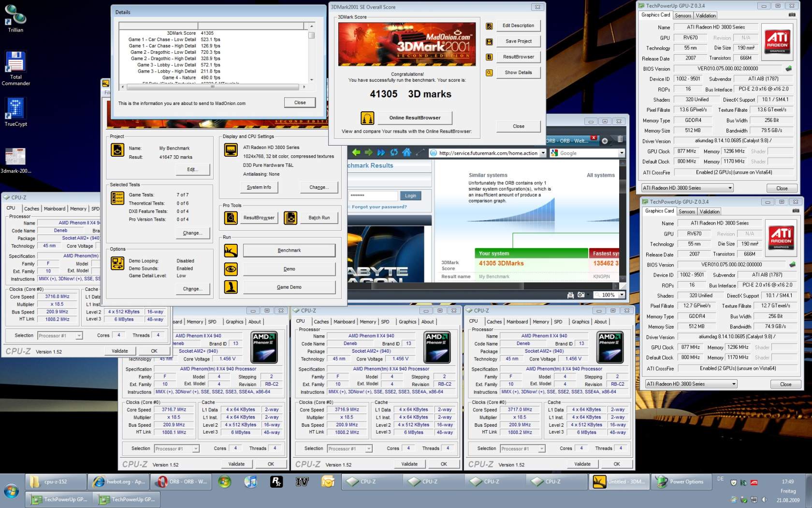
Task: Click the Batch Run icon in Pro Tools
Action: coord(290,218)
